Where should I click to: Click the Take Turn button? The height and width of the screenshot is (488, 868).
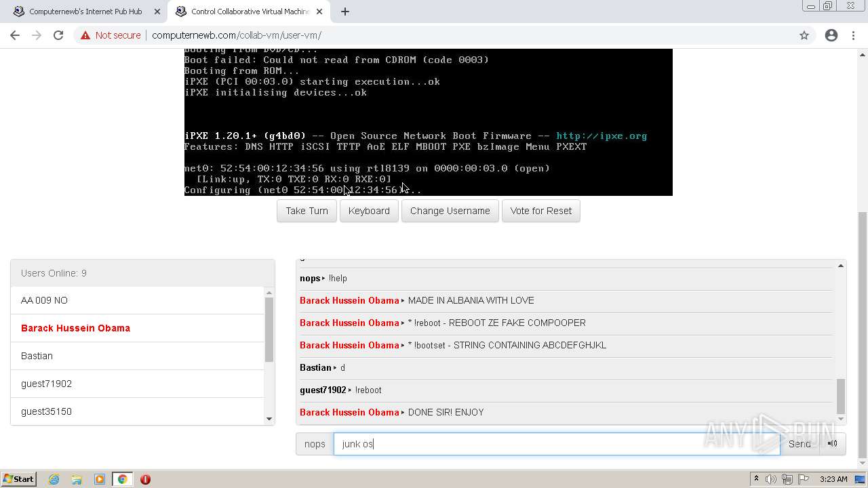point(307,211)
